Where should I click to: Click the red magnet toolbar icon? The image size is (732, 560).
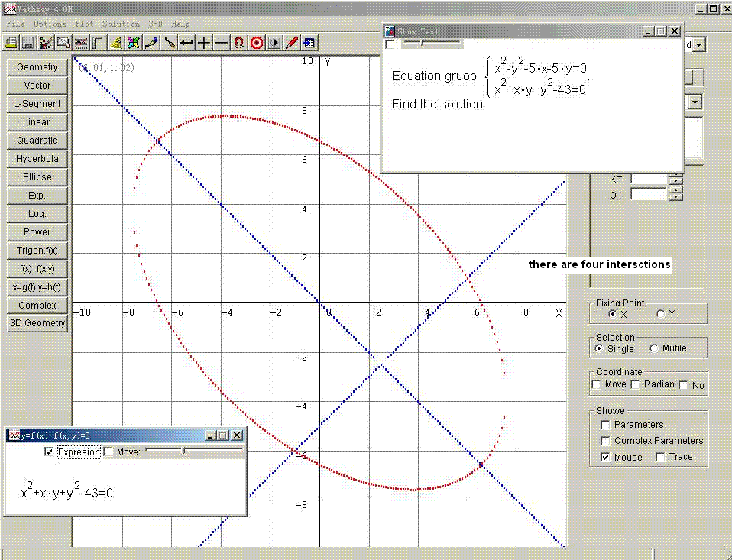click(x=238, y=43)
